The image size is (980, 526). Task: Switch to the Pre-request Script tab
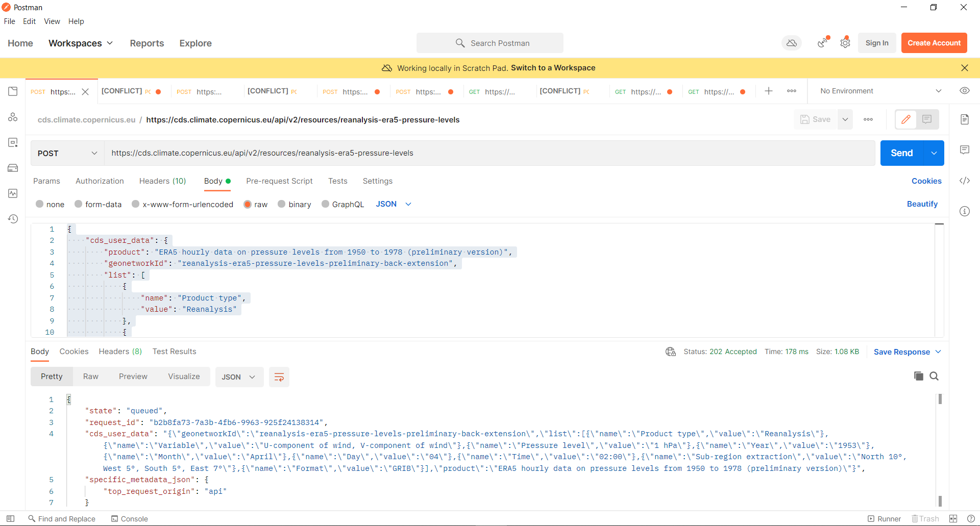(279, 181)
